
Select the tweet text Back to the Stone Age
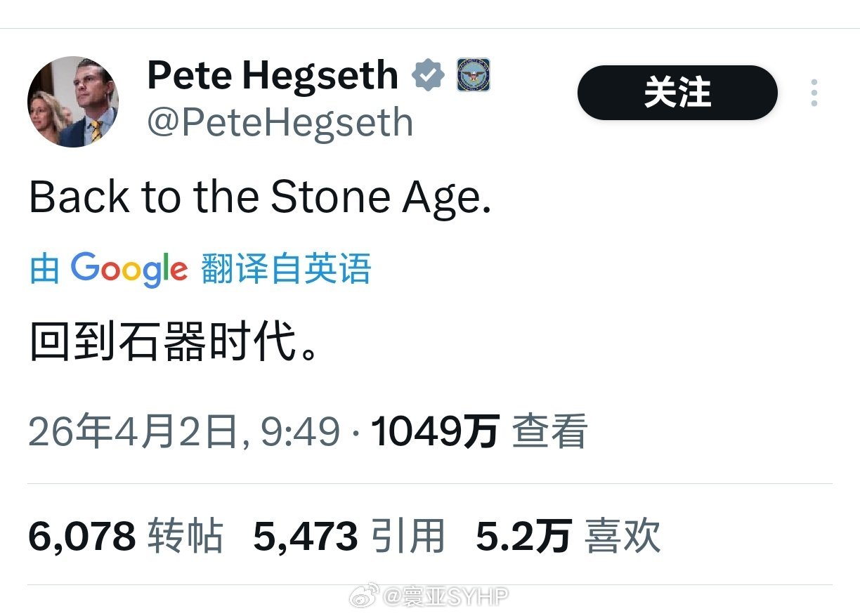click(259, 197)
